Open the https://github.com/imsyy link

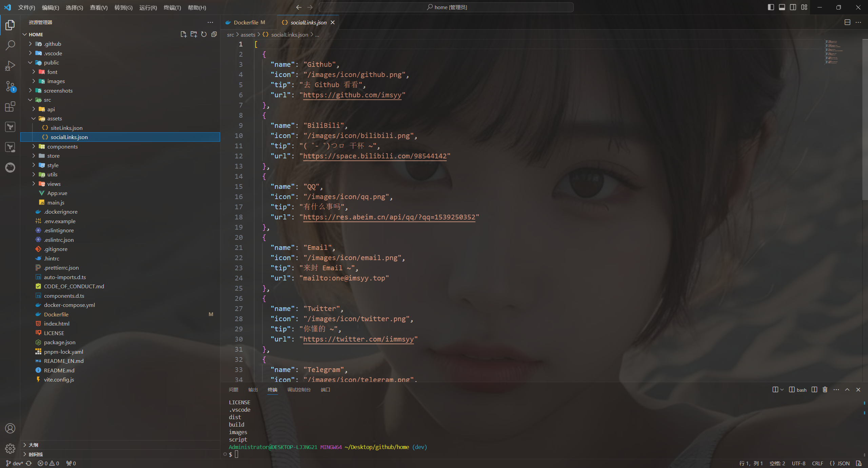point(352,95)
